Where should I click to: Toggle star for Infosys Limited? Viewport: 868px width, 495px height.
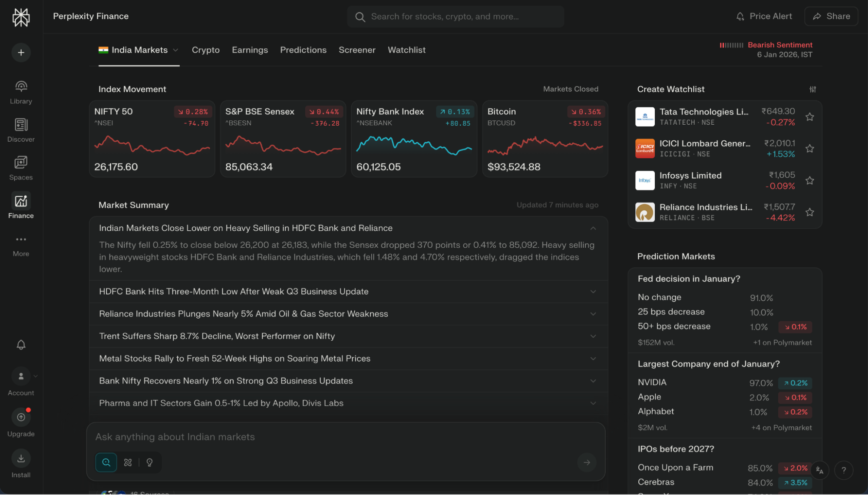pos(809,180)
